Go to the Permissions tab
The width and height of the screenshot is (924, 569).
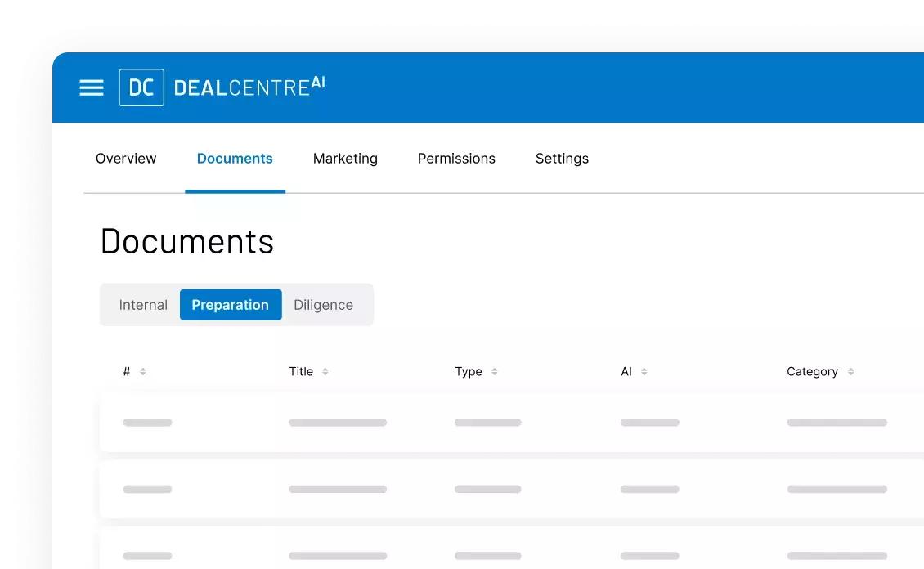457,159
